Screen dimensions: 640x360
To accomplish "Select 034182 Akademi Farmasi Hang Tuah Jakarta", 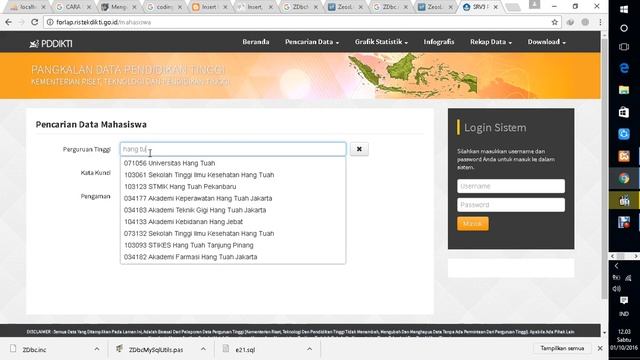I will tap(233, 257).
